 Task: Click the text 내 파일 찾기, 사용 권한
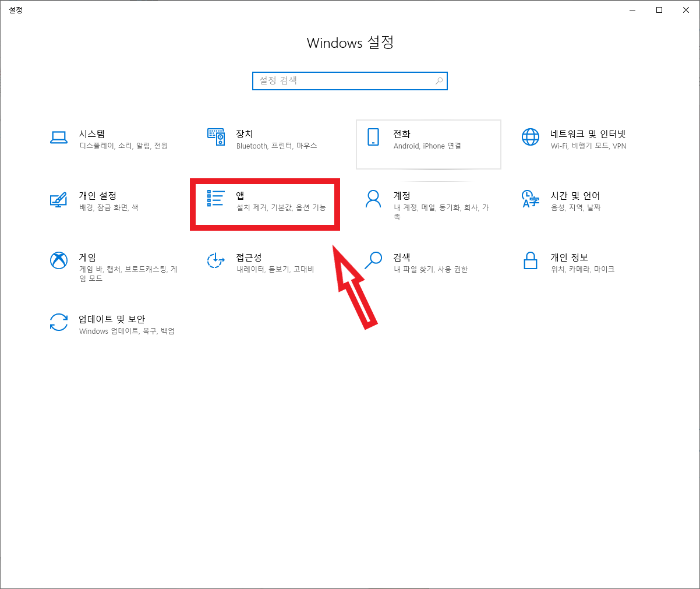[431, 270]
